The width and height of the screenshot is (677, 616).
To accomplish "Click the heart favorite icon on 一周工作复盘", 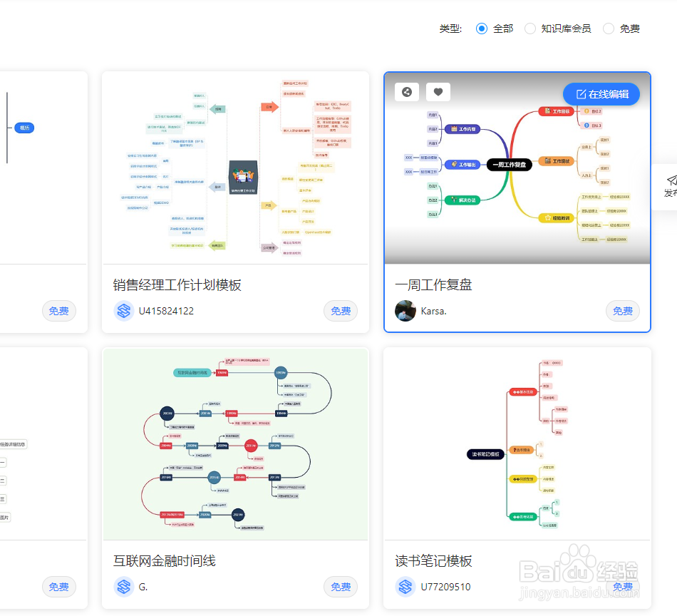I will point(438,92).
